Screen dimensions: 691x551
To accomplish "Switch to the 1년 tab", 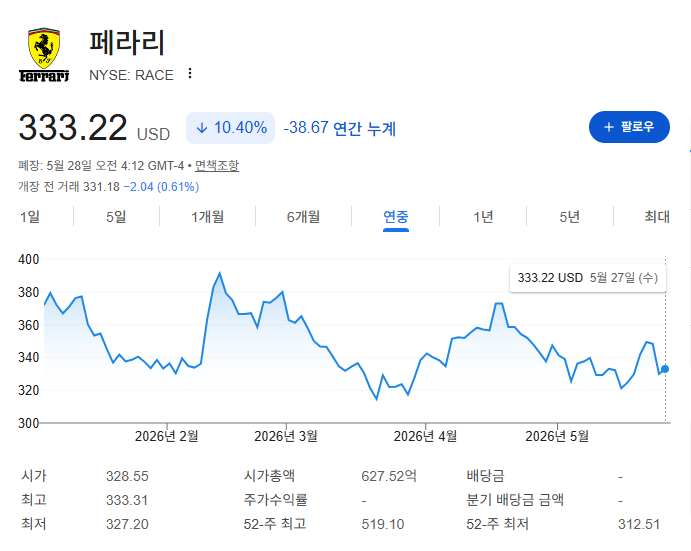I will coord(483,216).
